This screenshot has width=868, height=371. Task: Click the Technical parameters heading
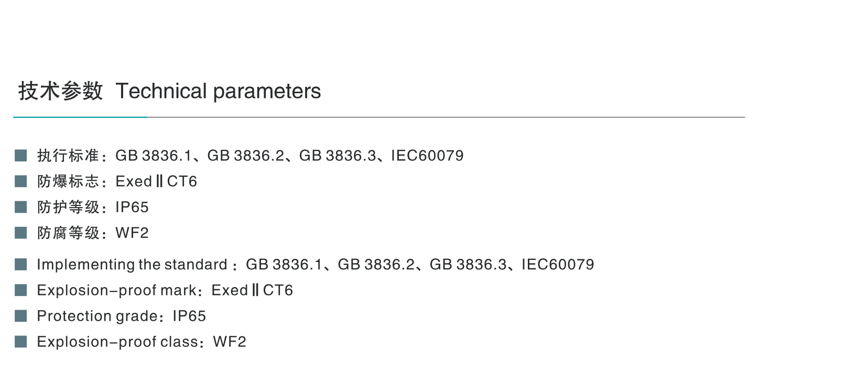[x=218, y=92]
